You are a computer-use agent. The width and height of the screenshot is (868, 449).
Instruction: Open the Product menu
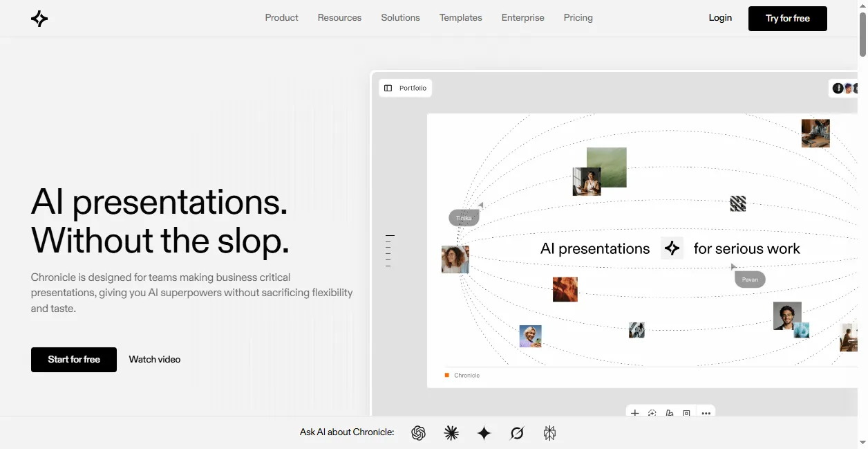tap(281, 18)
